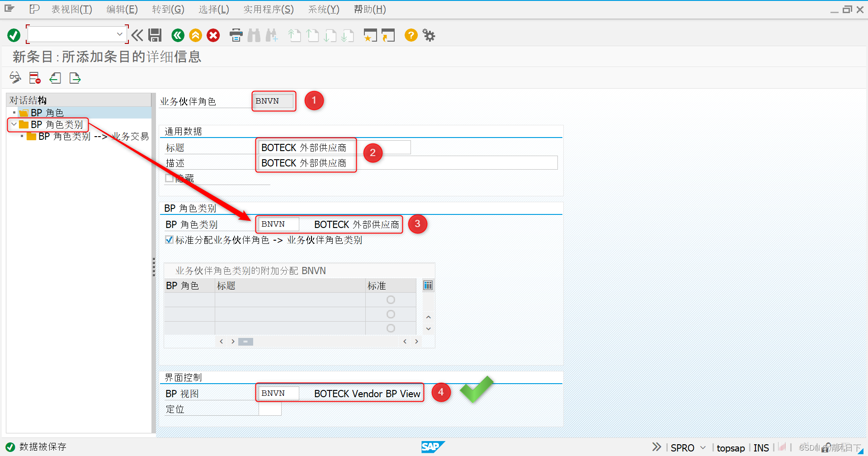Click the Previous Entry icon
The height and width of the screenshot is (456, 868).
55,78
